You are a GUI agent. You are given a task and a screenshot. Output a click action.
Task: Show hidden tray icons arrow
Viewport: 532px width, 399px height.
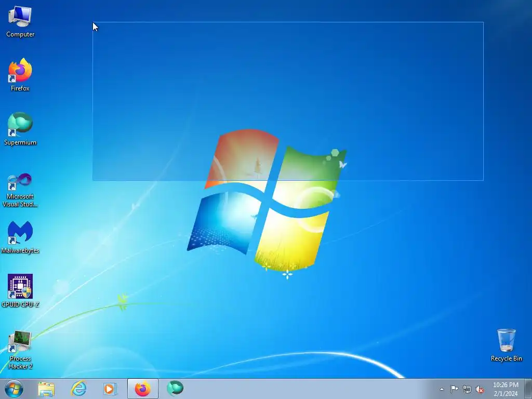[442, 389]
